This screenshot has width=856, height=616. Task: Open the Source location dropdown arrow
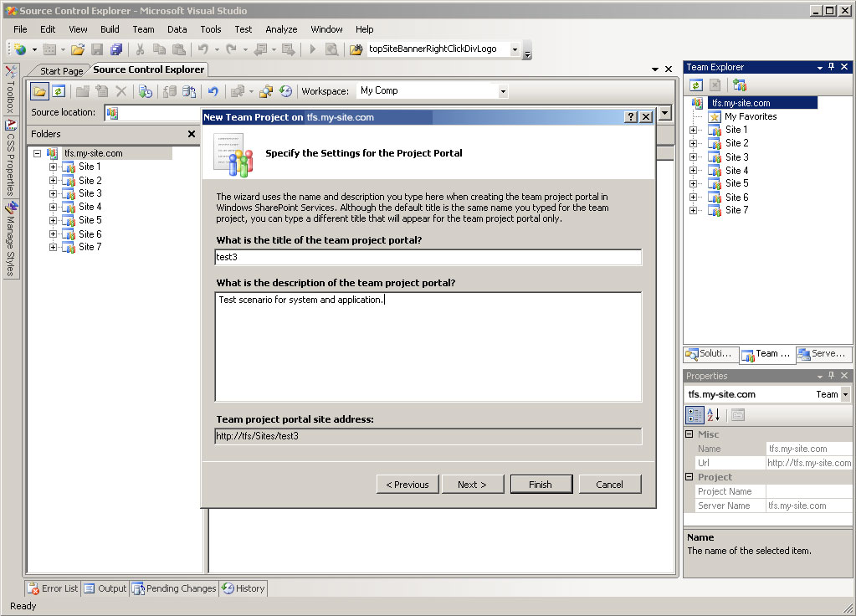pyautogui.click(x=665, y=113)
